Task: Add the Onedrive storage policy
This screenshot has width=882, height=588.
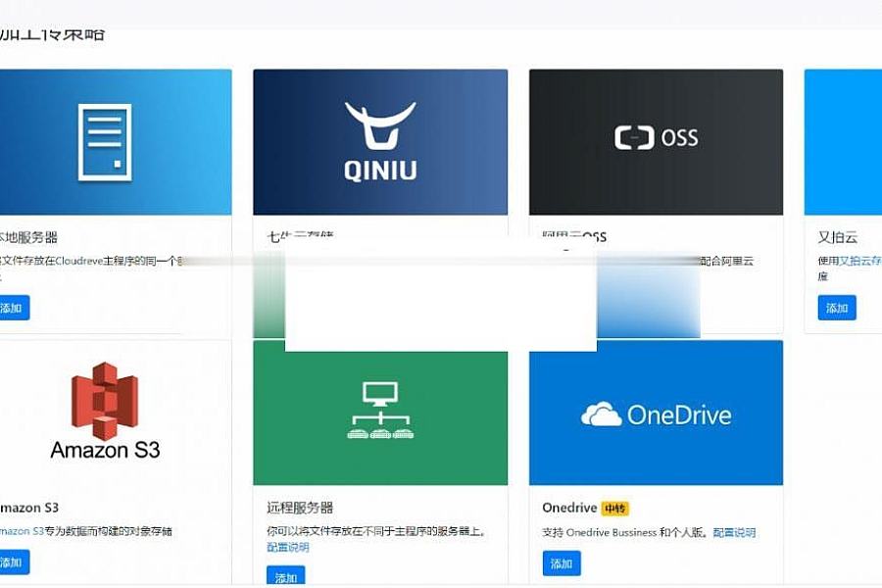Action: pos(562,563)
